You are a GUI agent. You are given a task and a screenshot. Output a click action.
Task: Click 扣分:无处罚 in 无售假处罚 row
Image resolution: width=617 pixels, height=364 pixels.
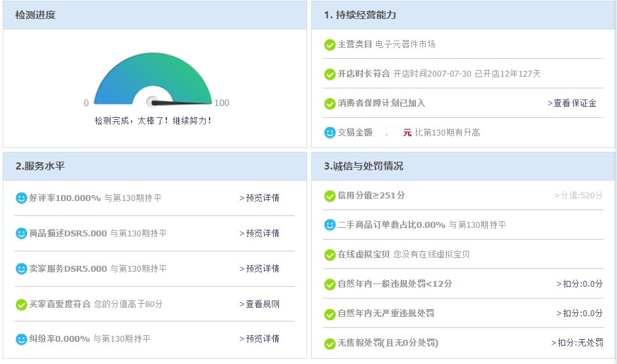pyautogui.click(x=577, y=342)
